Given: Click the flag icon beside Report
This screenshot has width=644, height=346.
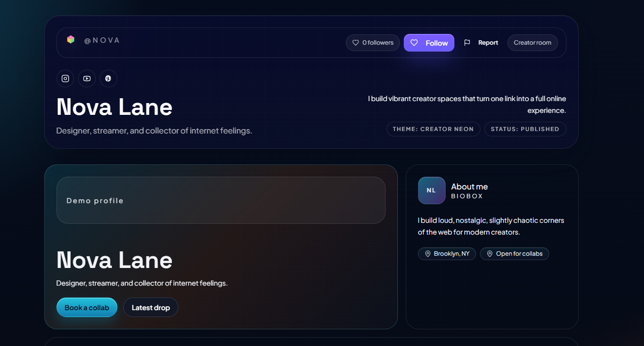Looking at the screenshot, I should [467, 43].
